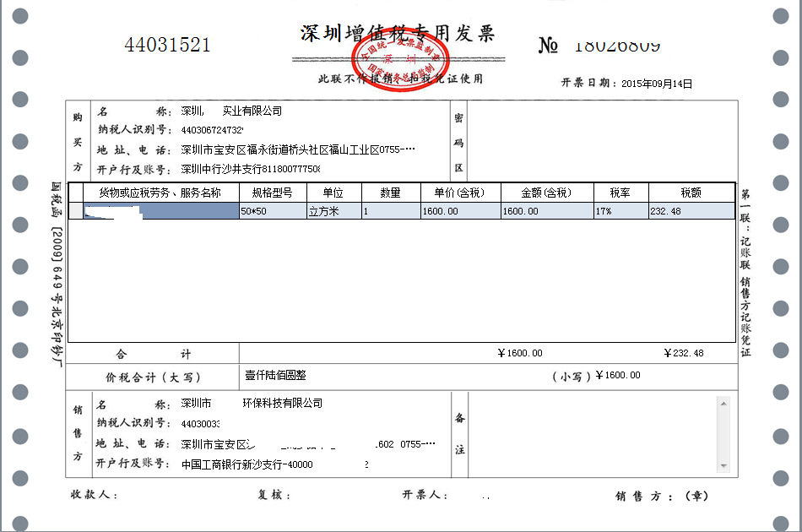This screenshot has height=532, width=802.
Task: Click the amount cell 1600.00 in item row
Action: pos(547,211)
